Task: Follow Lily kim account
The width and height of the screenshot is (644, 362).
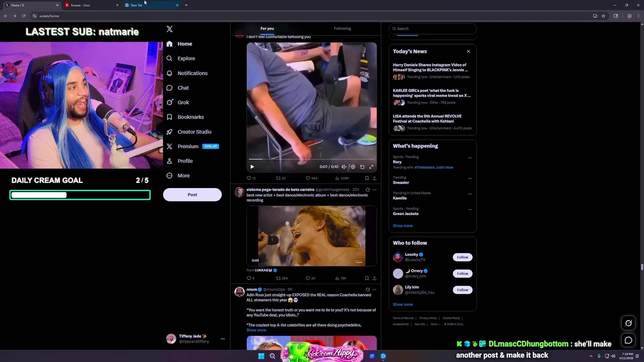Action: pyautogui.click(x=462, y=290)
